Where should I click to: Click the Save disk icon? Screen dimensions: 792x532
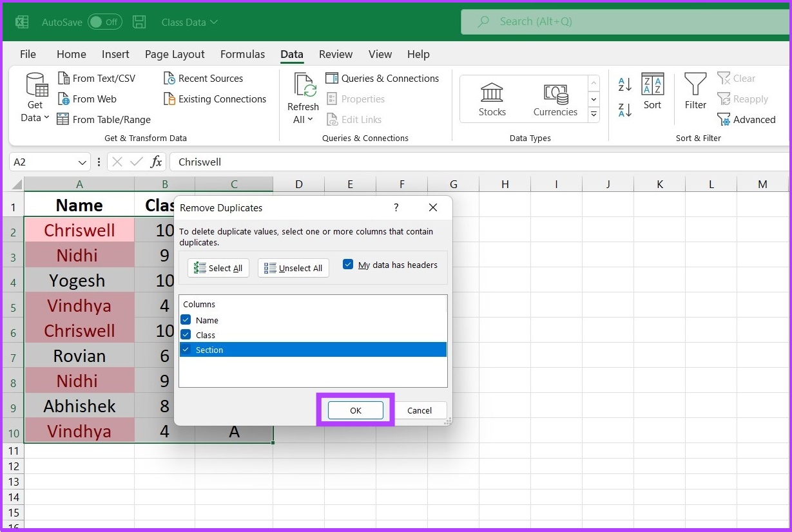tap(139, 22)
